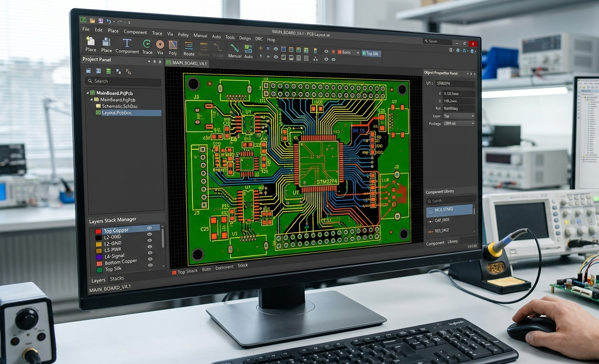Toggle the black-swatch layer eye icon

pos(149,234)
